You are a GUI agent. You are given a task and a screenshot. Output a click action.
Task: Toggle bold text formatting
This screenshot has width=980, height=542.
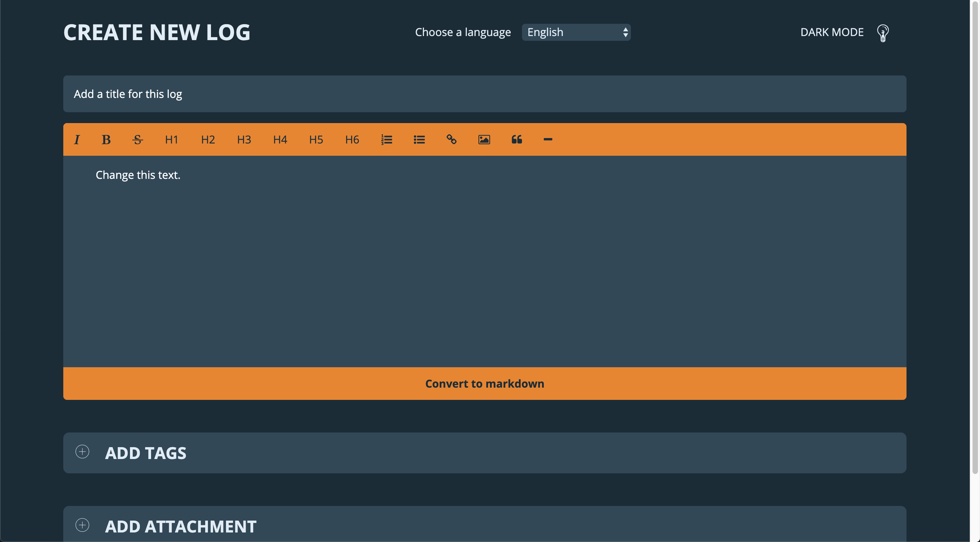(106, 139)
